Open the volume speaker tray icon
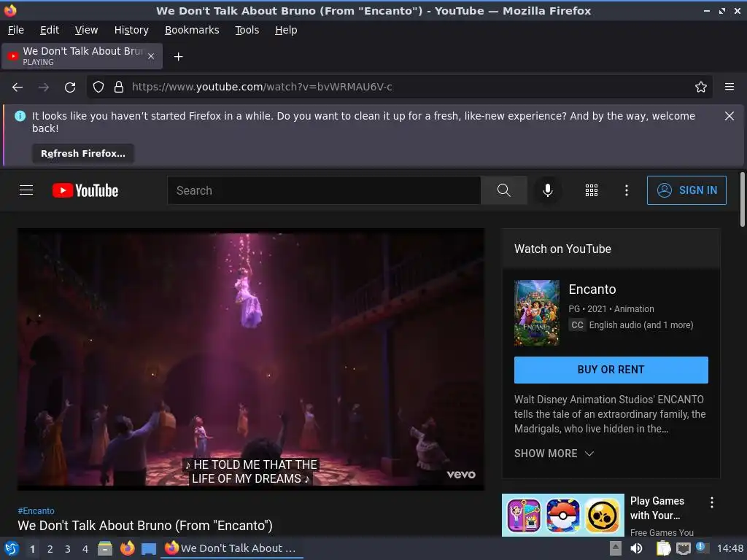 tap(636, 548)
